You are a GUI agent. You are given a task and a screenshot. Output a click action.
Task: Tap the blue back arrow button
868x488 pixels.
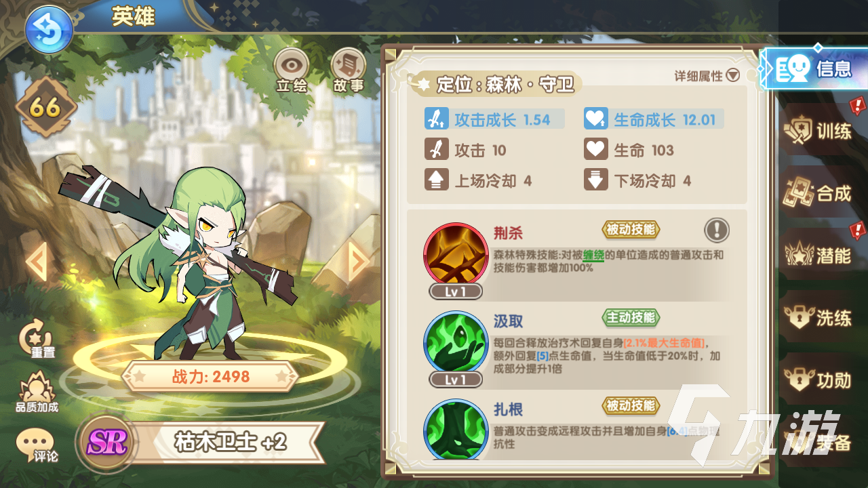[49, 30]
